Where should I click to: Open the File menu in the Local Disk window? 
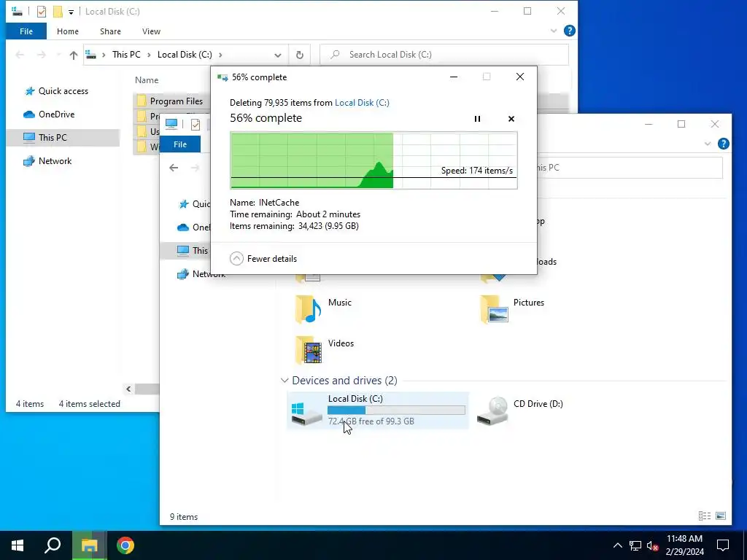point(26,31)
